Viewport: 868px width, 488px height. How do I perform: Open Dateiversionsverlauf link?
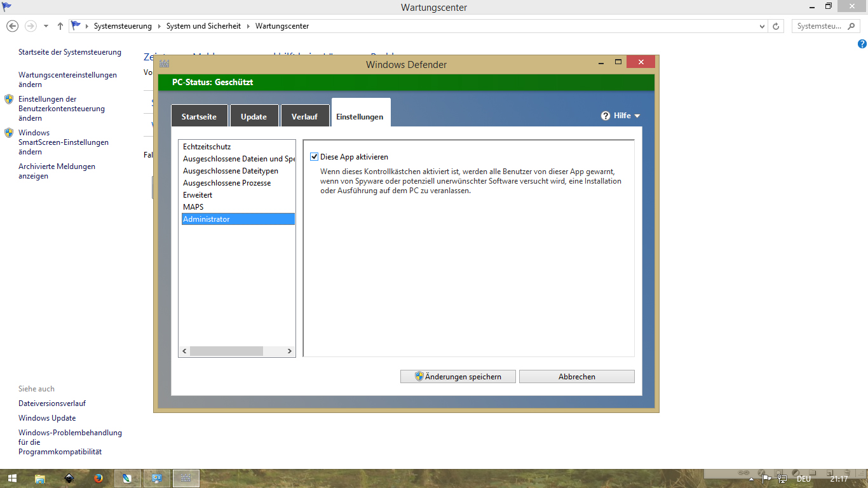tap(52, 403)
